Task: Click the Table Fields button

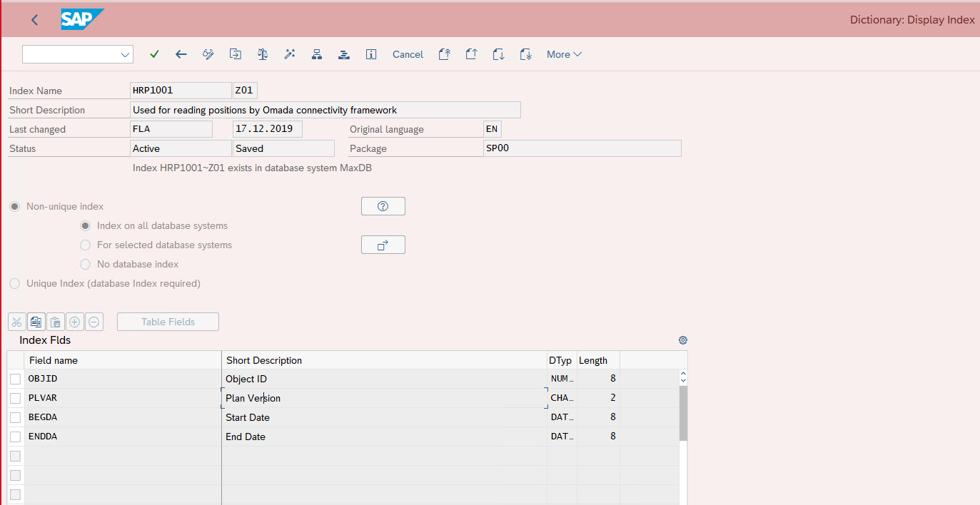Action: pos(168,322)
